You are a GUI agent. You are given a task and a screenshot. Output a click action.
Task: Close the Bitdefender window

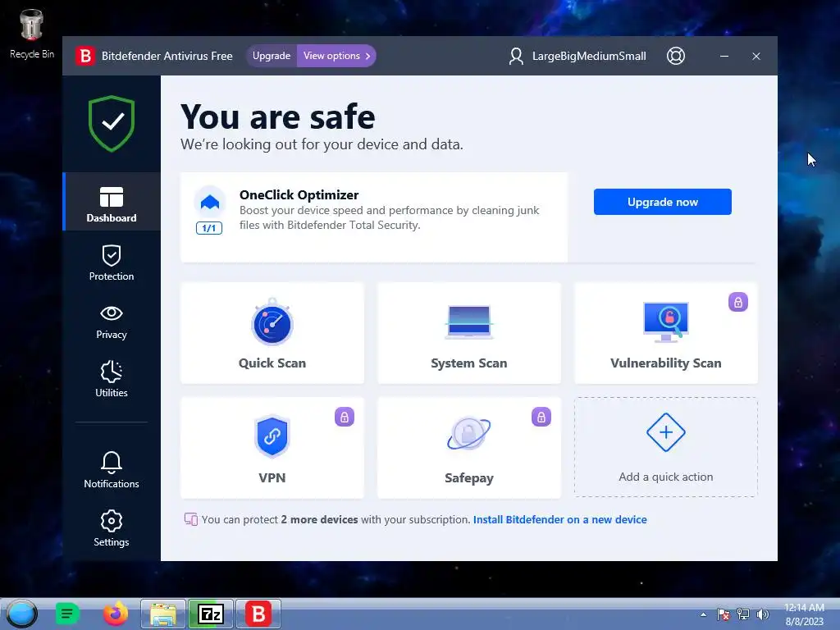(x=756, y=56)
